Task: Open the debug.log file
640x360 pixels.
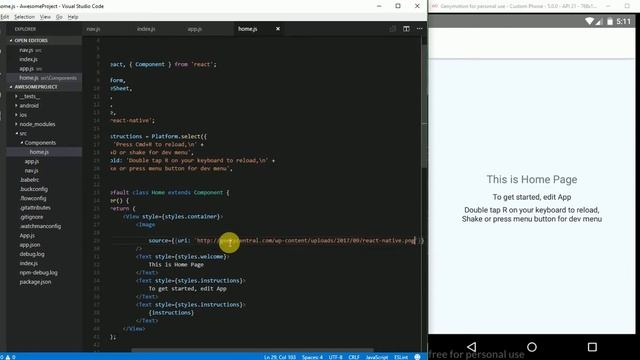Action: click(x=32, y=254)
